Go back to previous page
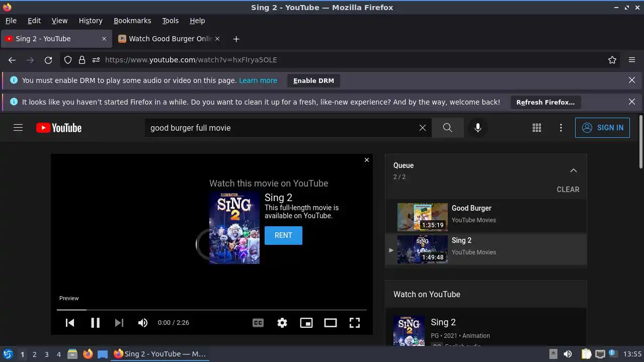The height and width of the screenshot is (362, 644). point(12,60)
